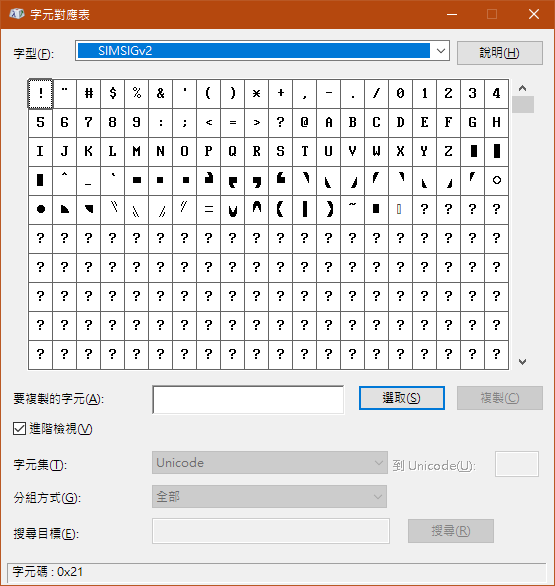555x586 pixels.
Task: Select the @ symbol in grid
Action: (x=305, y=123)
